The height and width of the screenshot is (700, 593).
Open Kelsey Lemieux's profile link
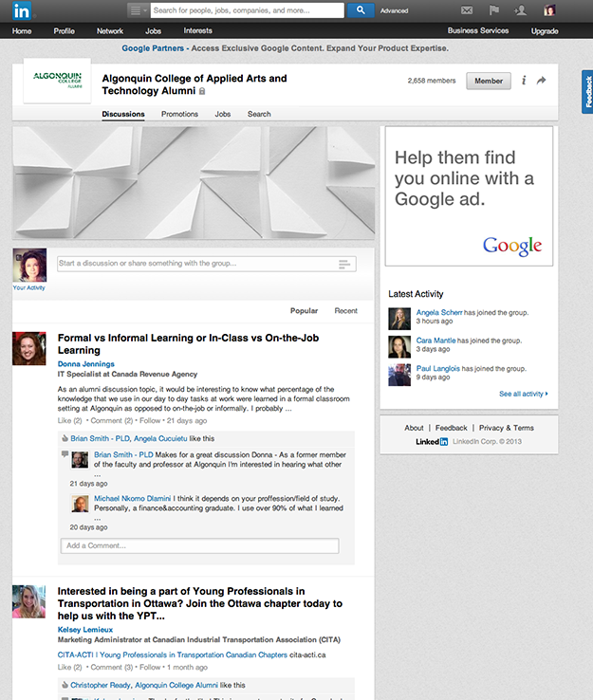tap(84, 630)
